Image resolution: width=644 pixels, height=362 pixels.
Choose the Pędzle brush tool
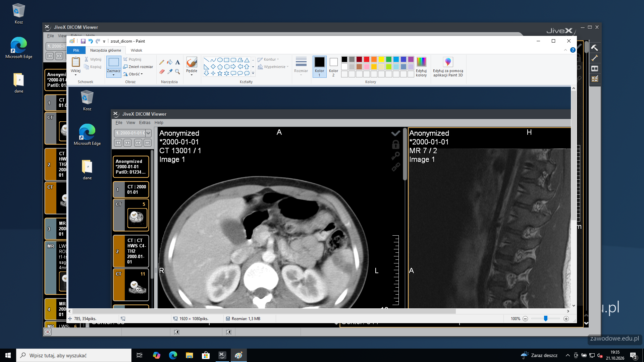[x=192, y=66]
